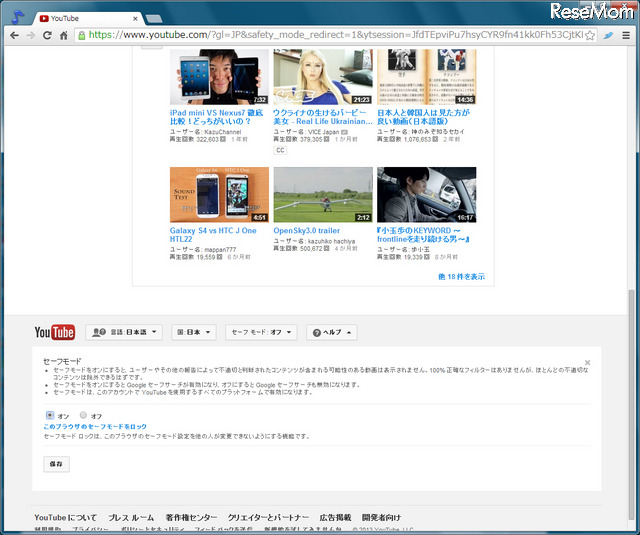Open the 言語: 日本語 language dropdown
This screenshot has width=640, height=535.
[125, 333]
